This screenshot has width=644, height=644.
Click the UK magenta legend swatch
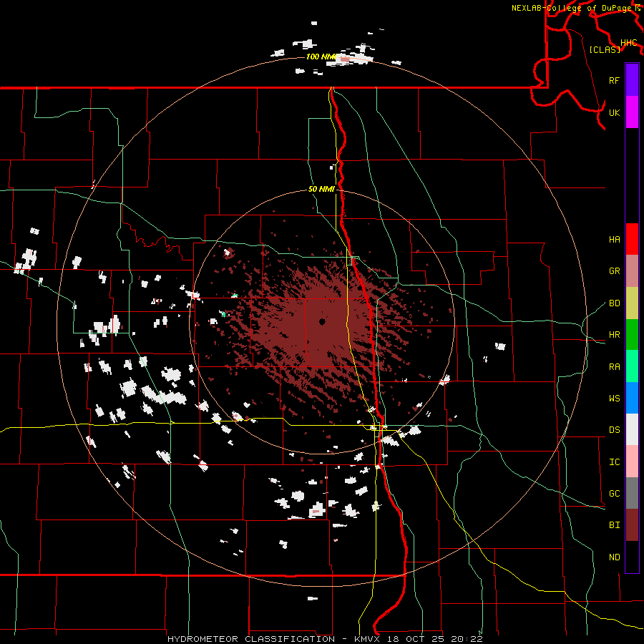632,112
